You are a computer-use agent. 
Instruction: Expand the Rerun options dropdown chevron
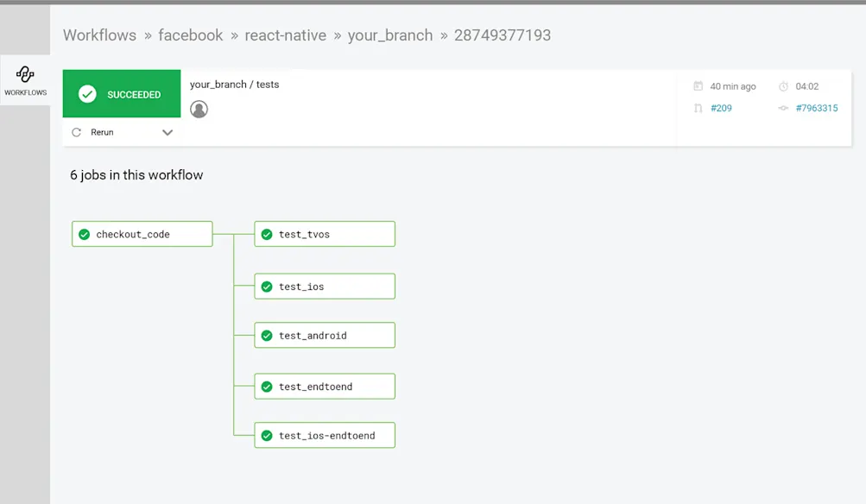click(x=168, y=132)
